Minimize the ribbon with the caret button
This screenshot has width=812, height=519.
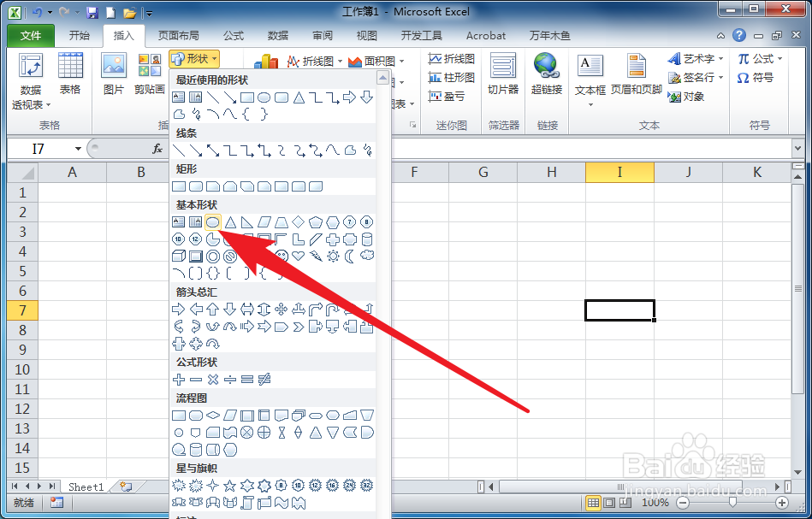click(x=720, y=36)
